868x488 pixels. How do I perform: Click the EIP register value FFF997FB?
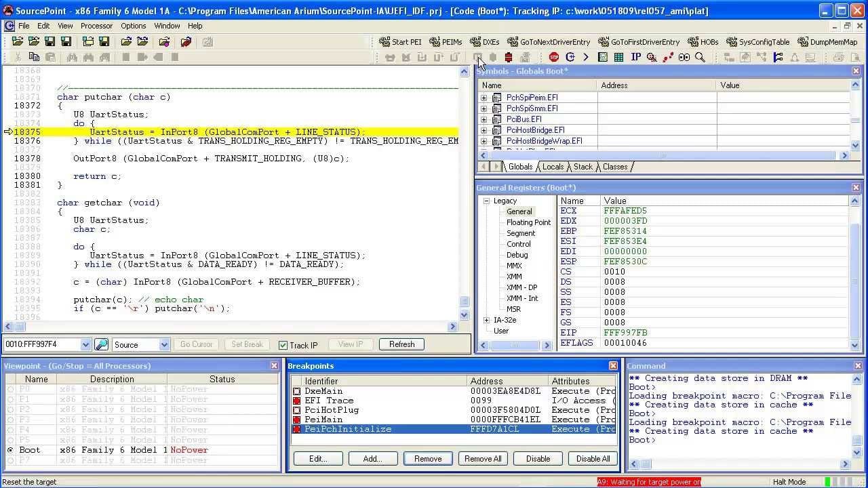(x=625, y=333)
